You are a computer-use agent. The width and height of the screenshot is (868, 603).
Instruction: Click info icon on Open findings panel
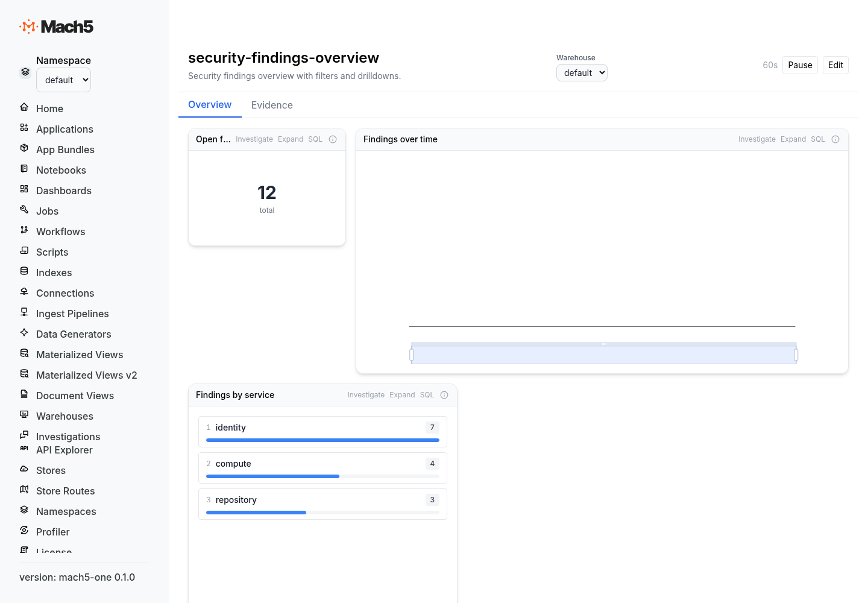333,139
